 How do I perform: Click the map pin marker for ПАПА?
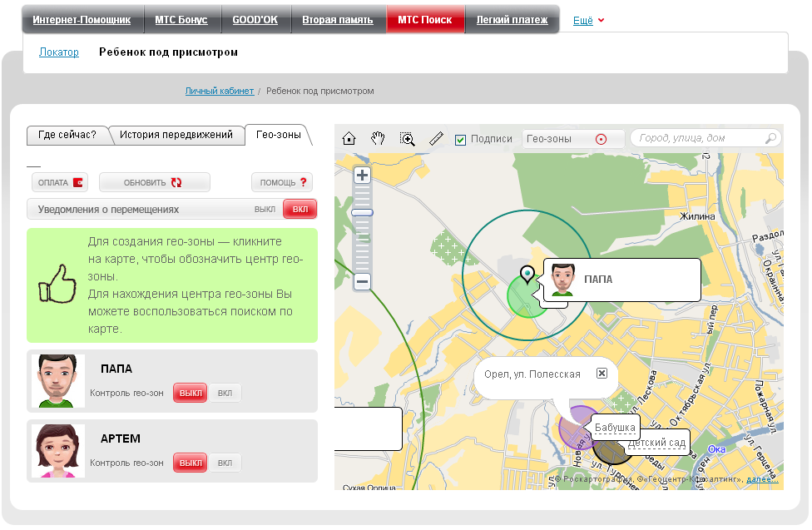point(527,274)
